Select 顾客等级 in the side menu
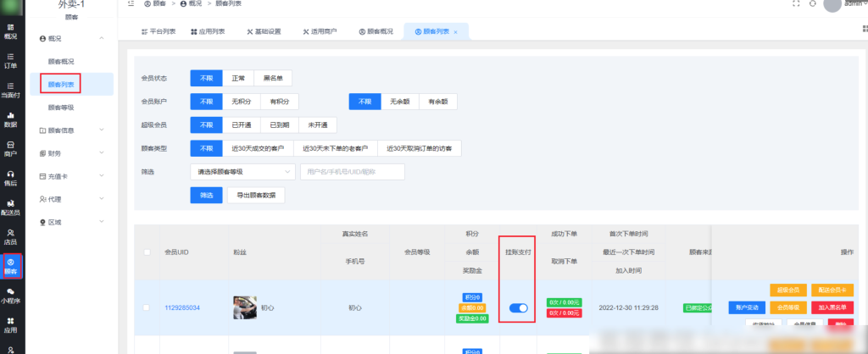868x354 pixels. [x=61, y=108]
